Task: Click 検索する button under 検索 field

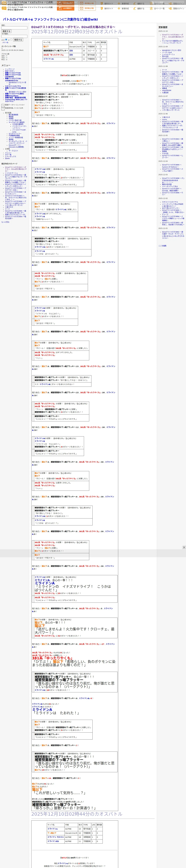Action: click(6, 31)
